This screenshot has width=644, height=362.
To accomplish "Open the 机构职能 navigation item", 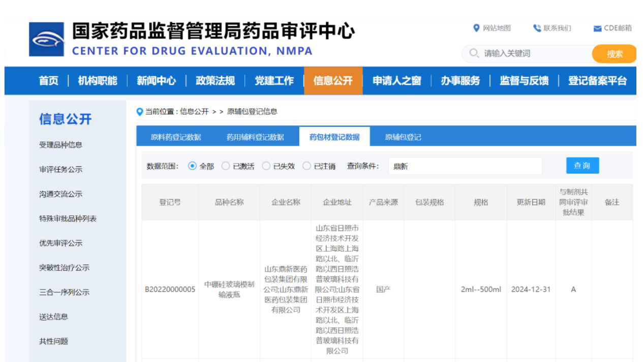I will click(98, 81).
